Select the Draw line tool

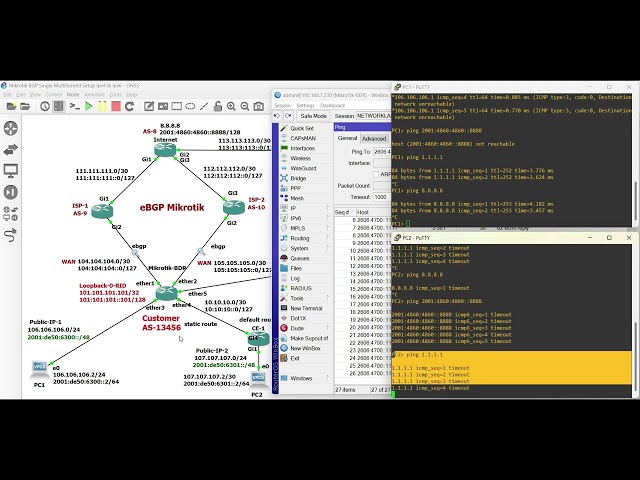coord(204,107)
